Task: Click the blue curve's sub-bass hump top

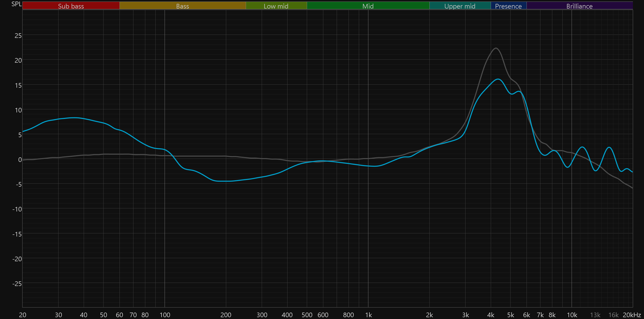Action: [75, 118]
